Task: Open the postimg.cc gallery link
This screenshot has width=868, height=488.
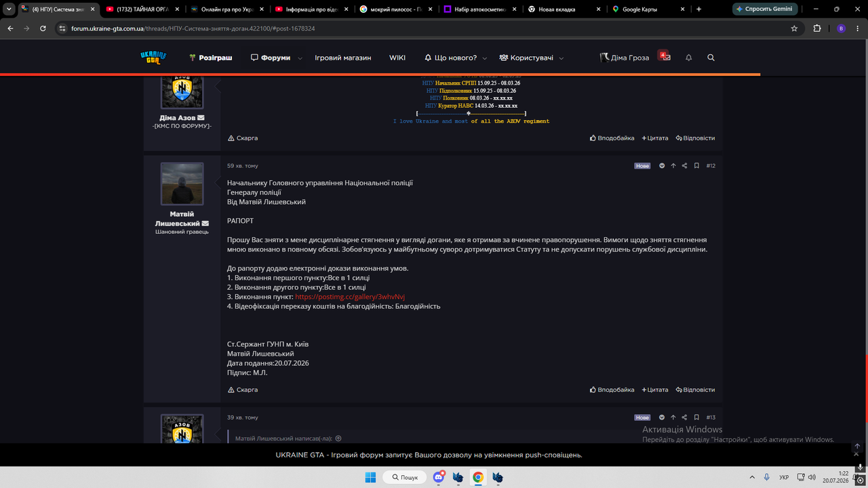Action: (x=350, y=297)
